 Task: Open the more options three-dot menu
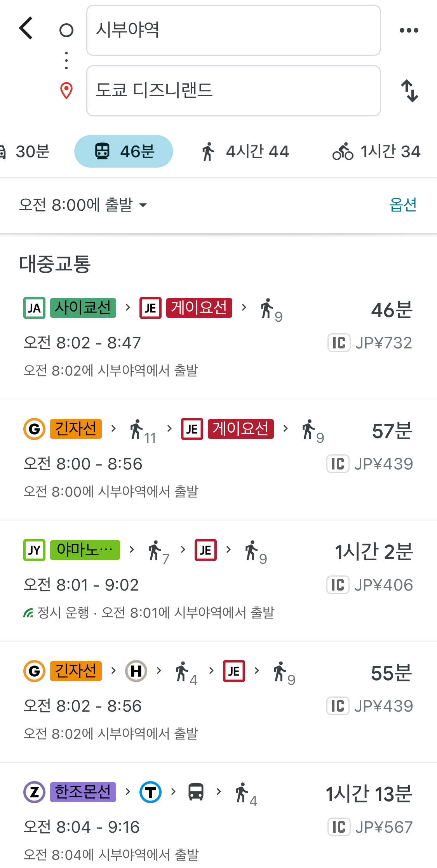pos(408,30)
